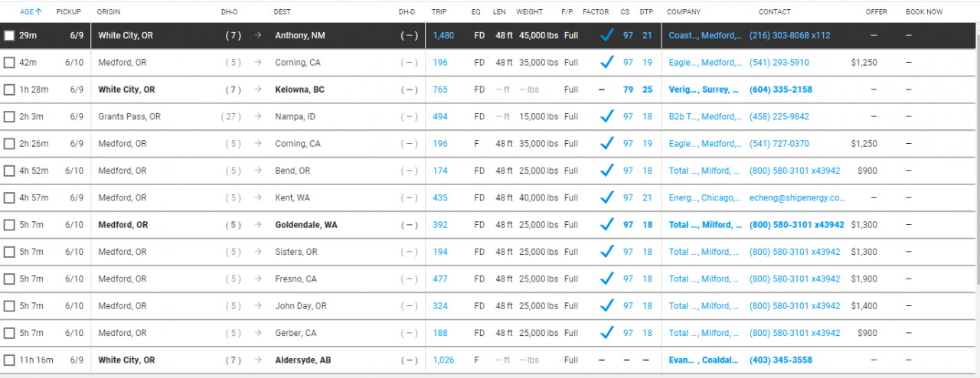This screenshot has width=980, height=378.
Task: Click factor checkmark for Goldendale, WA load
Action: pos(607,225)
